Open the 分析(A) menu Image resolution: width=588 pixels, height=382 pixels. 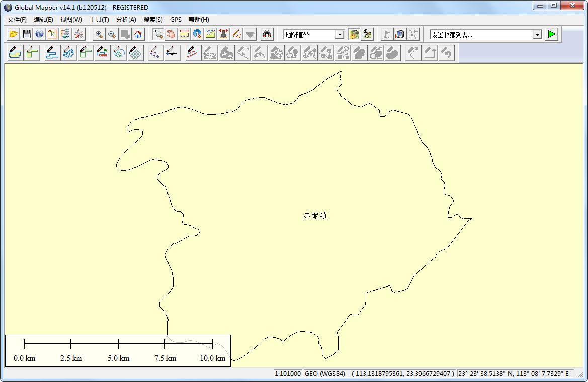(x=126, y=20)
